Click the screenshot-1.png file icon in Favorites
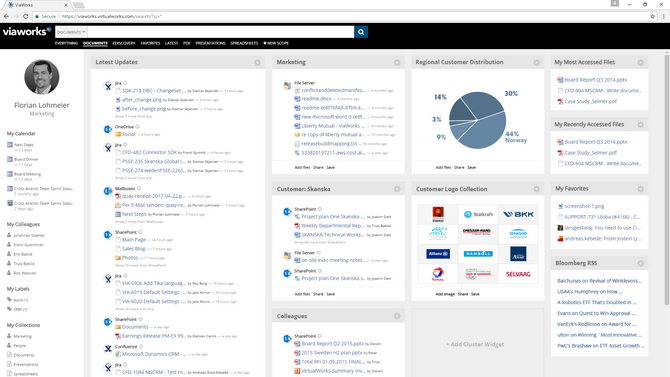The height and width of the screenshot is (377, 670). pyautogui.click(x=560, y=206)
